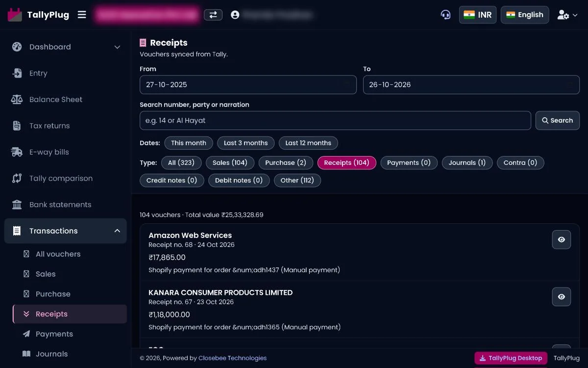Filter by Journals (1) type
588x368 pixels.
(x=467, y=163)
